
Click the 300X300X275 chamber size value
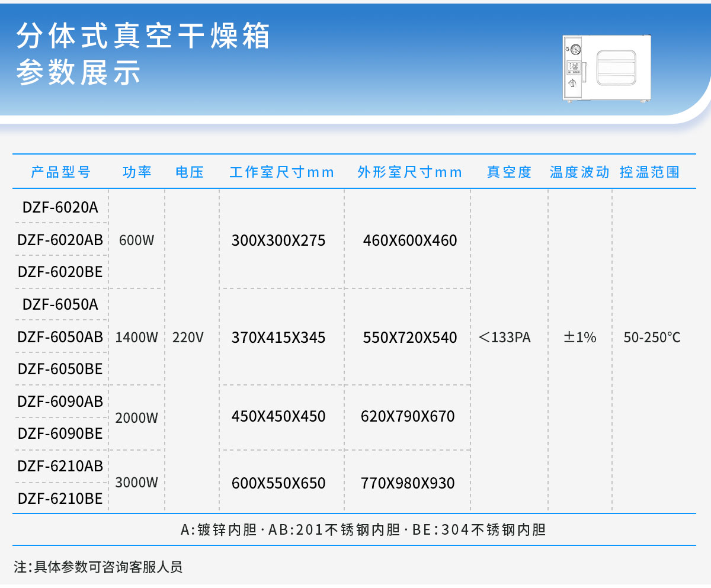(x=278, y=240)
